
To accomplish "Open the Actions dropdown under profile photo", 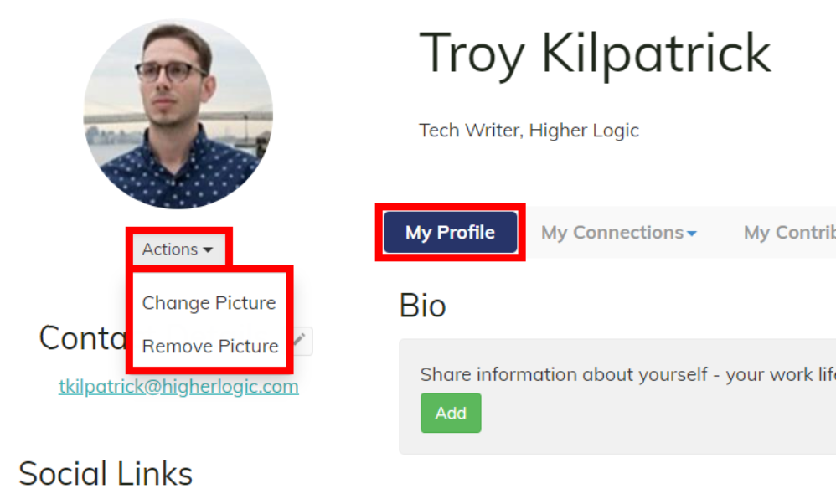I will (x=178, y=249).
